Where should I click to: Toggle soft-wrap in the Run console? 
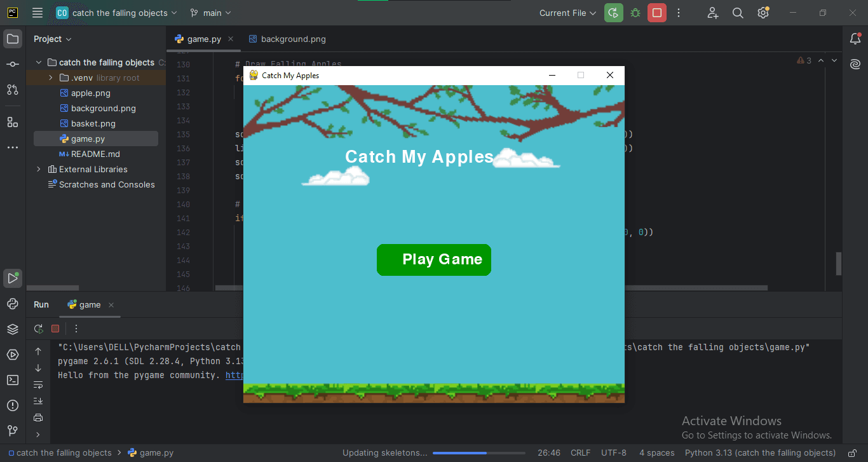tap(38, 384)
